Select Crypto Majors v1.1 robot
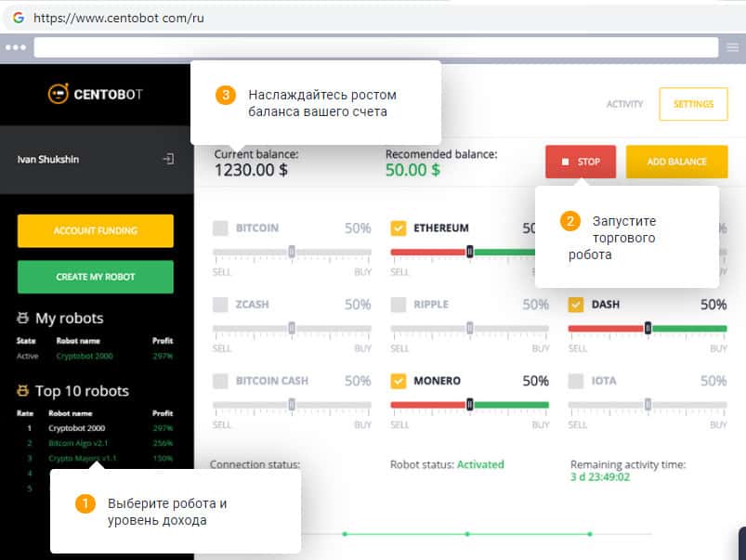This screenshot has width=746, height=560. click(82, 458)
